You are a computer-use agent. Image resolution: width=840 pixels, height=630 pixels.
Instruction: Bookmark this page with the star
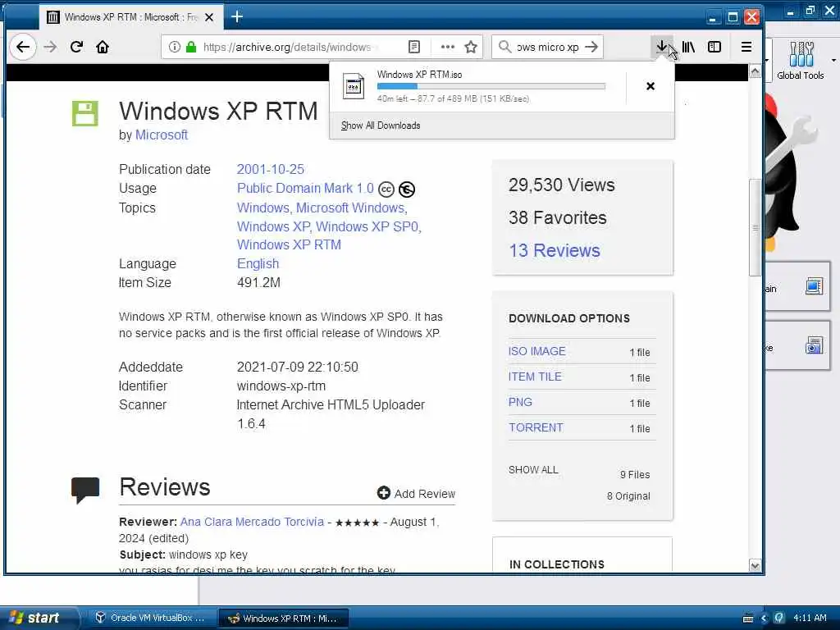(471, 47)
